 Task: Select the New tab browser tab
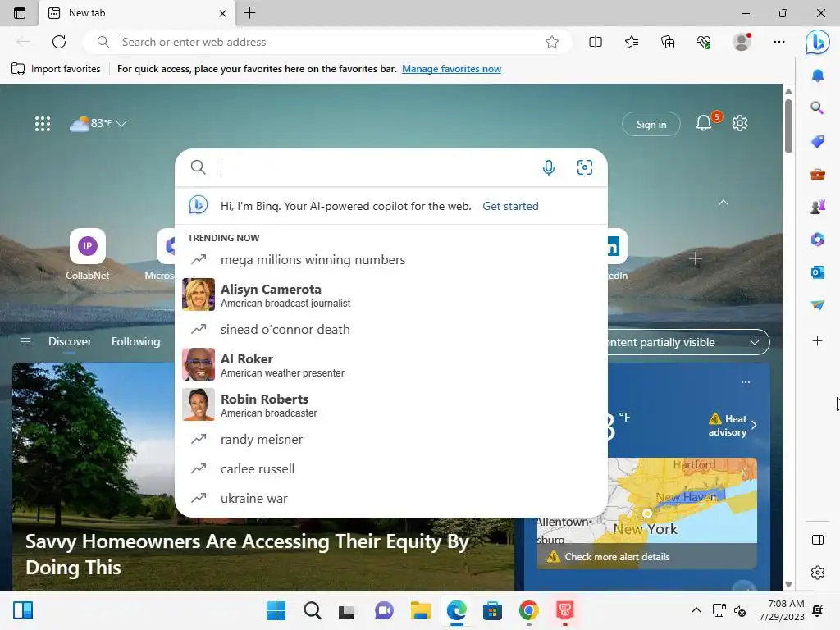137,13
